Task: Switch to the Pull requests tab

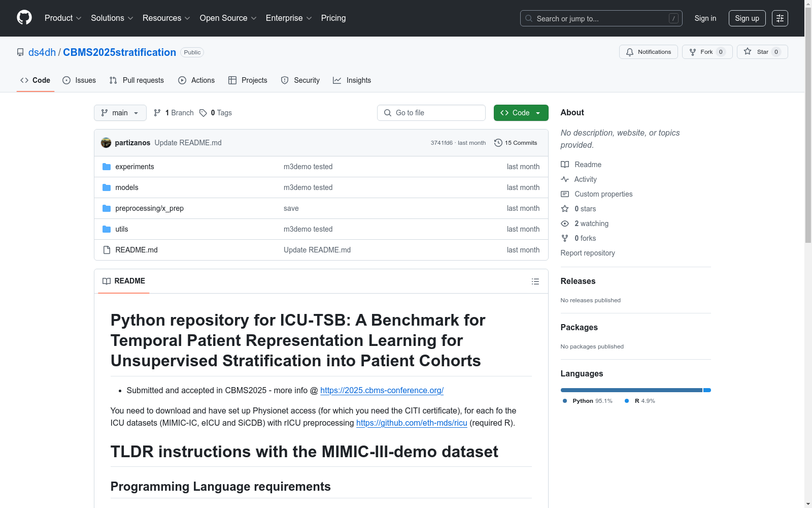Action: pos(137,80)
